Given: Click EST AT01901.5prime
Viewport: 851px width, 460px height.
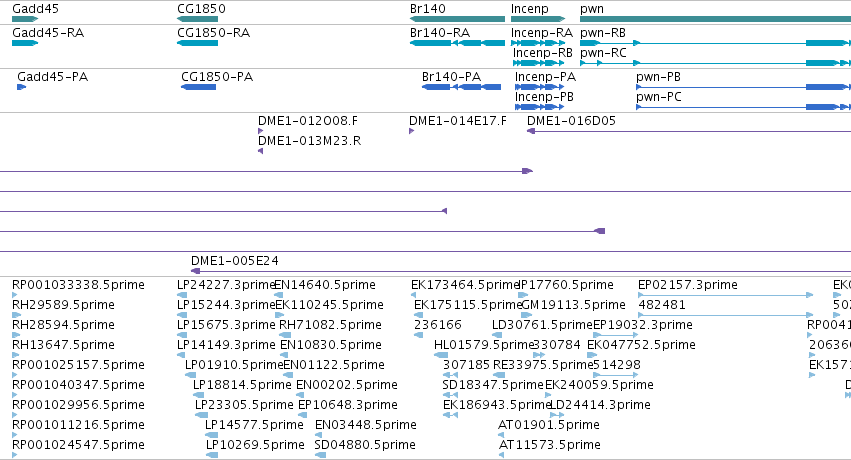Looking at the screenshot, I should 501,436.
